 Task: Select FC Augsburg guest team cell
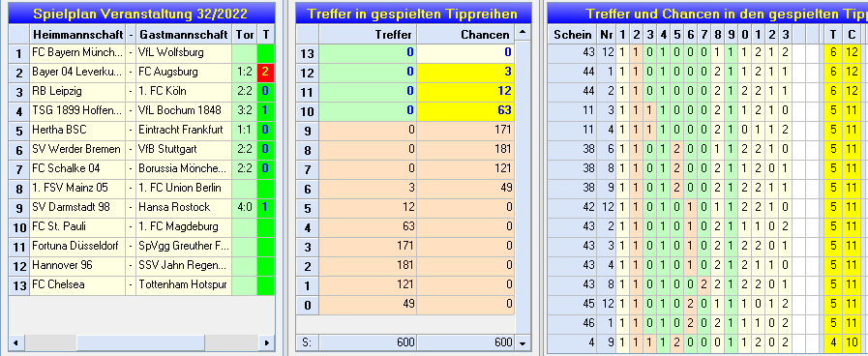[184, 73]
